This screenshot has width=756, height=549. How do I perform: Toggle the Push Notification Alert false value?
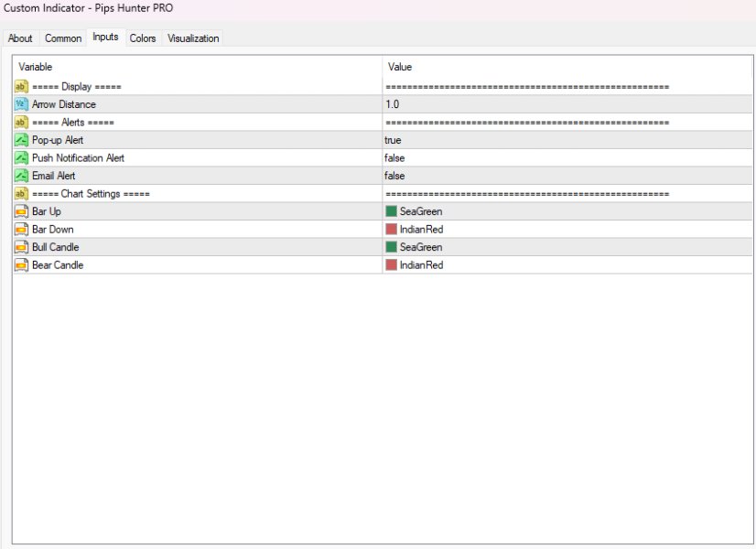click(394, 158)
